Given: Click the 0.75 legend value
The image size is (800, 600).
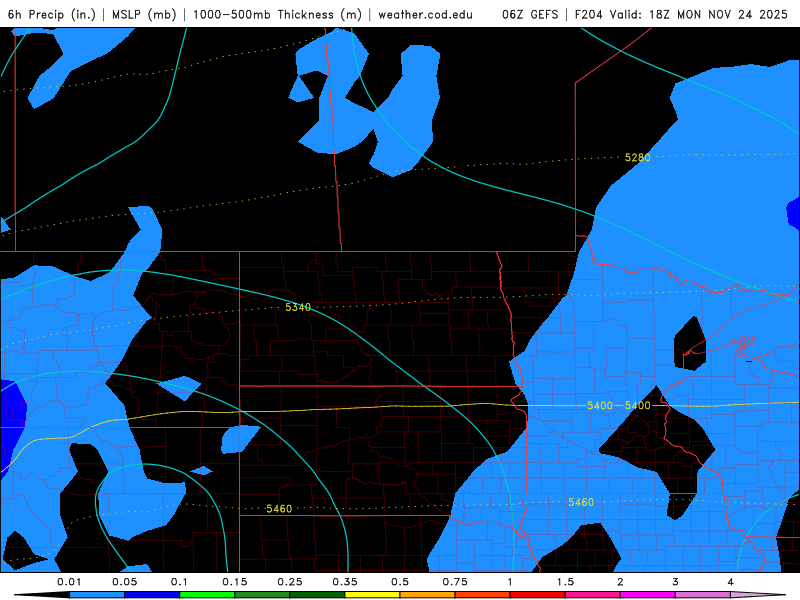Looking at the screenshot, I should click(455, 582).
